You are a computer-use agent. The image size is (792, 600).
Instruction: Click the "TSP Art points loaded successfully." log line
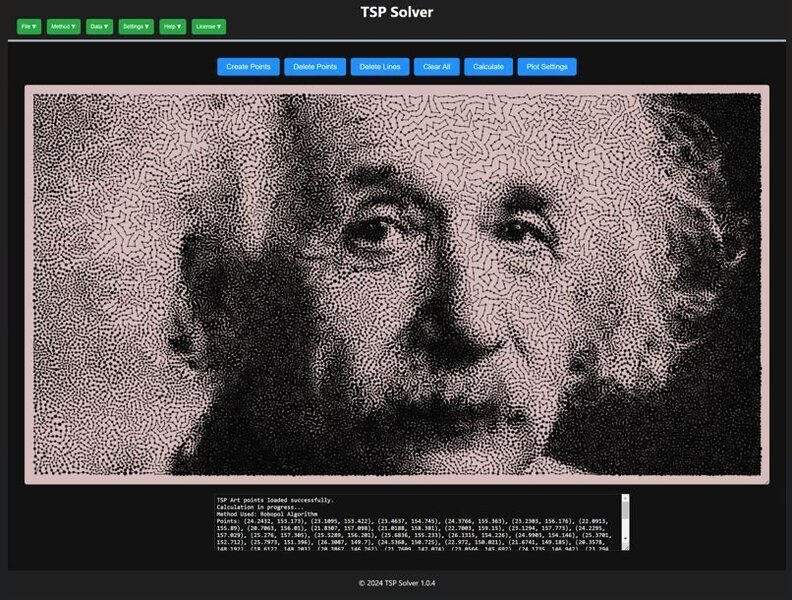tap(275, 500)
